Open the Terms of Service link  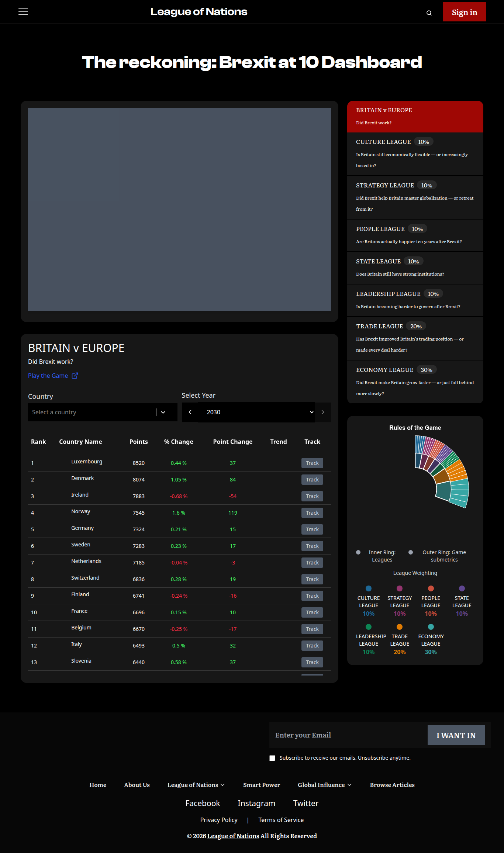[x=281, y=820]
